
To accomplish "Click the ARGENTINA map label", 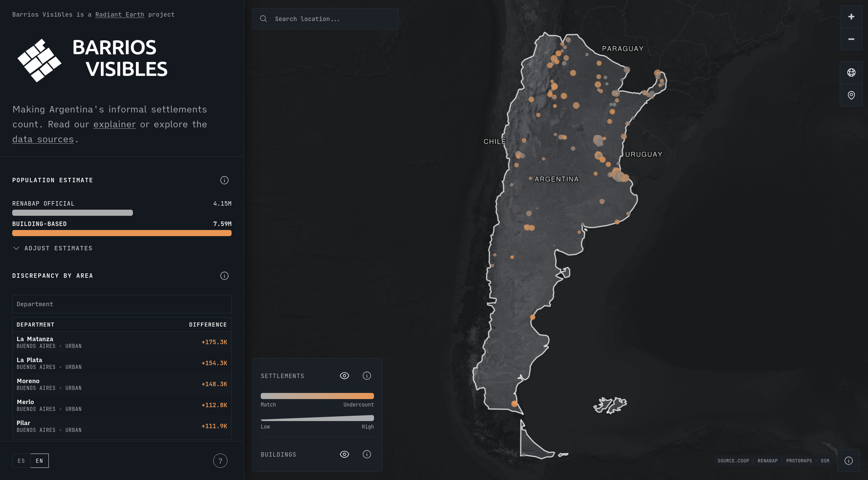I will pyautogui.click(x=557, y=179).
